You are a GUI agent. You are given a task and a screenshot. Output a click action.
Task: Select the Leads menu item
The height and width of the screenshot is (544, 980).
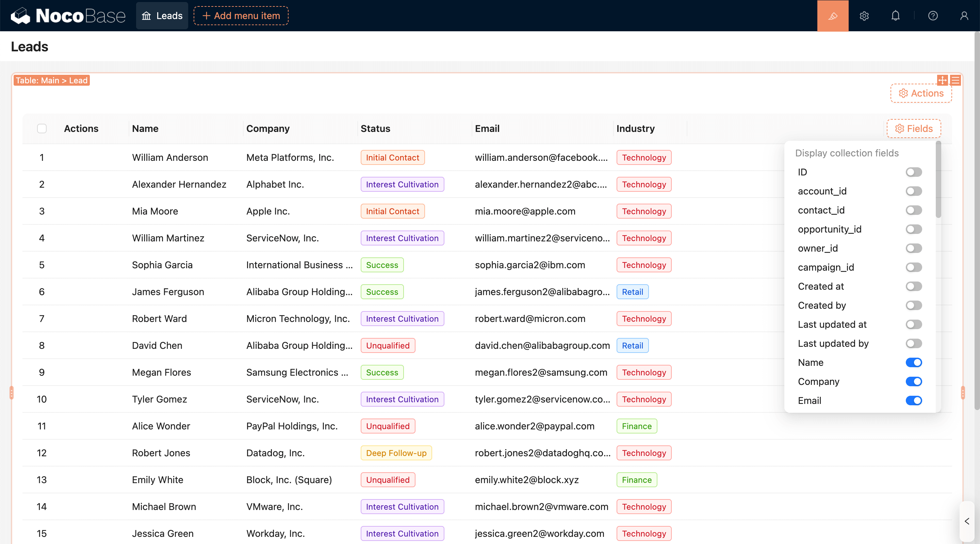pyautogui.click(x=162, y=16)
